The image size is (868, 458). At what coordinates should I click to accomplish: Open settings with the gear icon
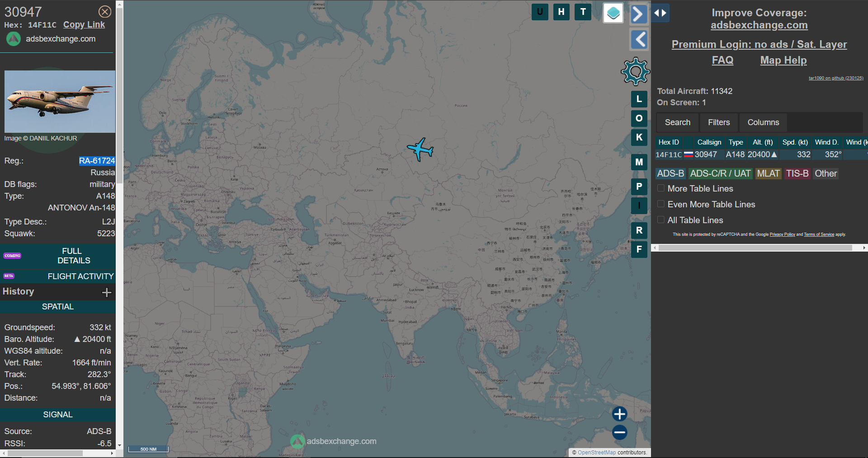(635, 71)
